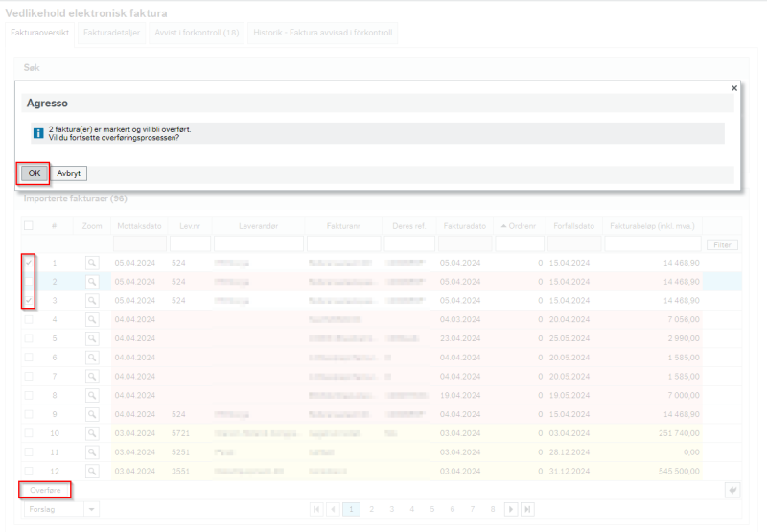Go to page 2
The width and height of the screenshot is (767, 532).
point(372,510)
